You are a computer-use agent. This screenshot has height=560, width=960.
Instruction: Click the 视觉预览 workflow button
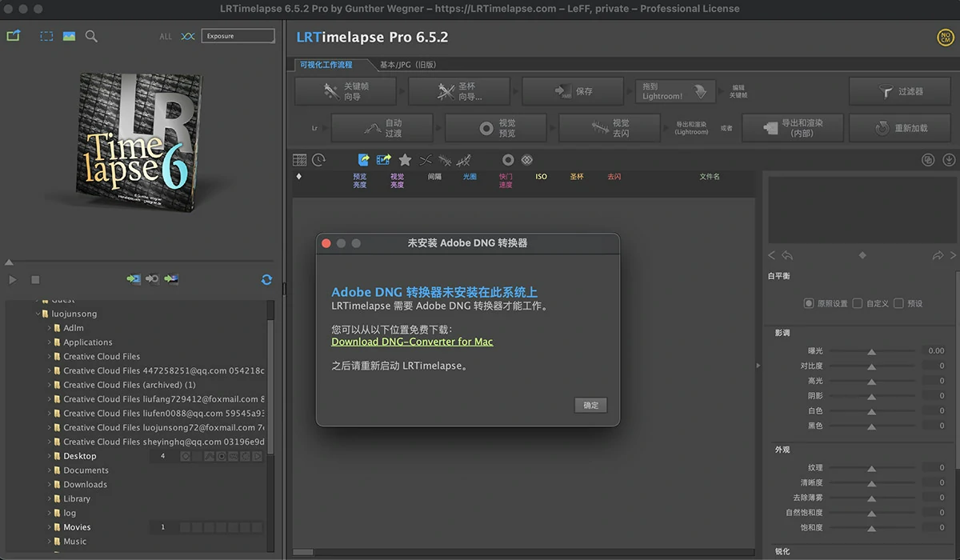pyautogui.click(x=496, y=128)
